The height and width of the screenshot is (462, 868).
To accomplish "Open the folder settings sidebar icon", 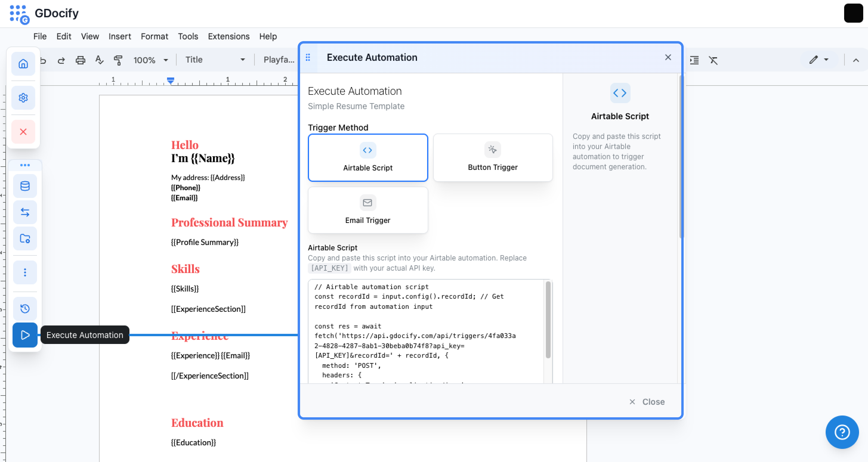I will [x=25, y=238].
